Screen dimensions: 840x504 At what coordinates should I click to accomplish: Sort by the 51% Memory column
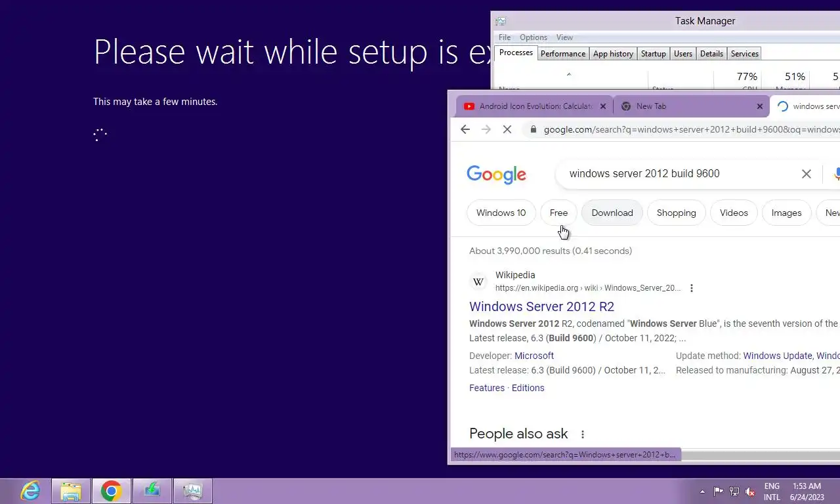point(786,79)
